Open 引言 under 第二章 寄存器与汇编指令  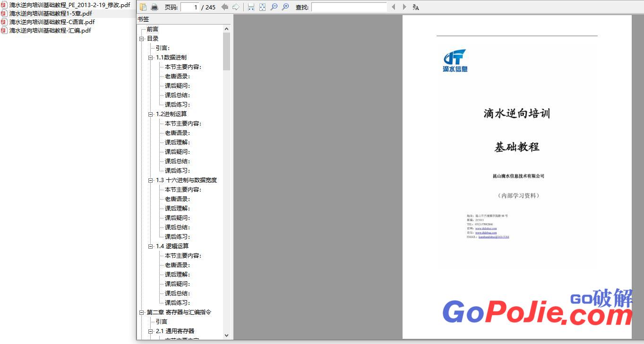coord(162,322)
